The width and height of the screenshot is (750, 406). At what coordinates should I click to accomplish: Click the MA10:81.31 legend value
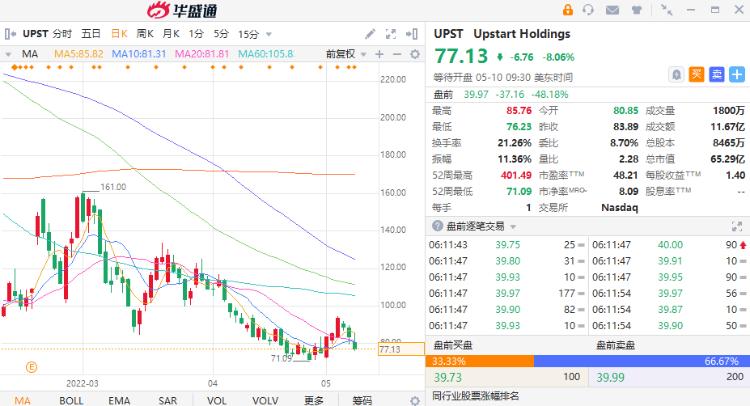point(139,54)
